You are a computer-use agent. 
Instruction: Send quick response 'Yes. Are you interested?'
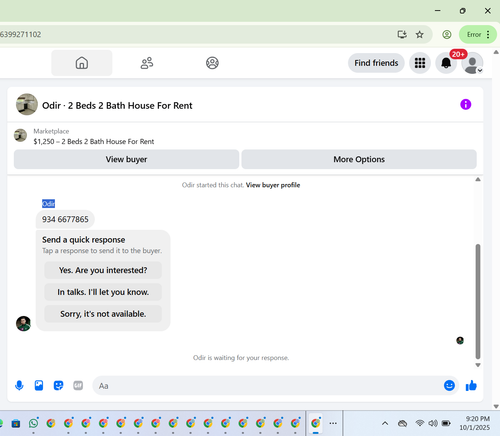click(x=103, y=270)
